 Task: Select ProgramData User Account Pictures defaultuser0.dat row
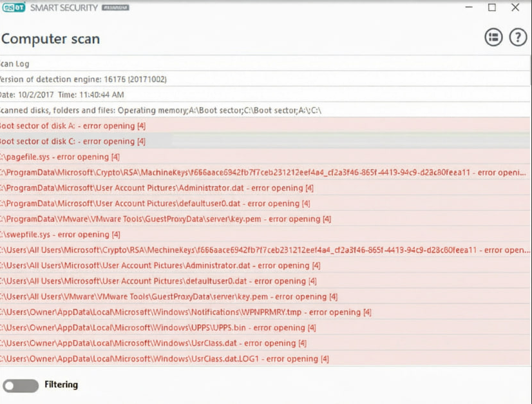(x=265, y=204)
